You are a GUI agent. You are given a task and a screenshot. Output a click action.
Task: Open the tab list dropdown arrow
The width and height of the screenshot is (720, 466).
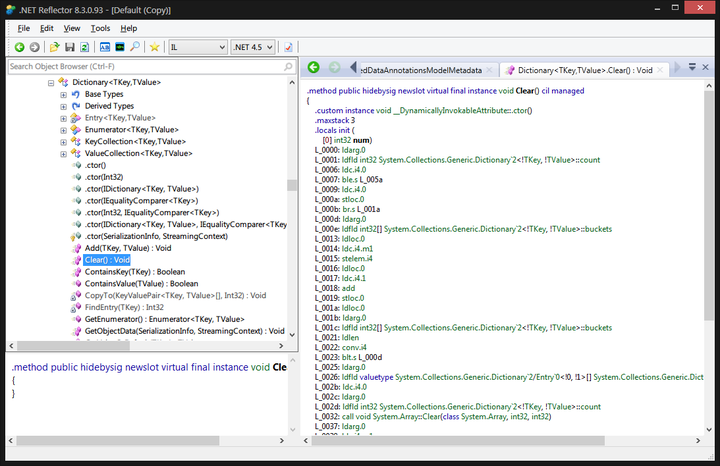pyautogui.click(x=691, y=68)
